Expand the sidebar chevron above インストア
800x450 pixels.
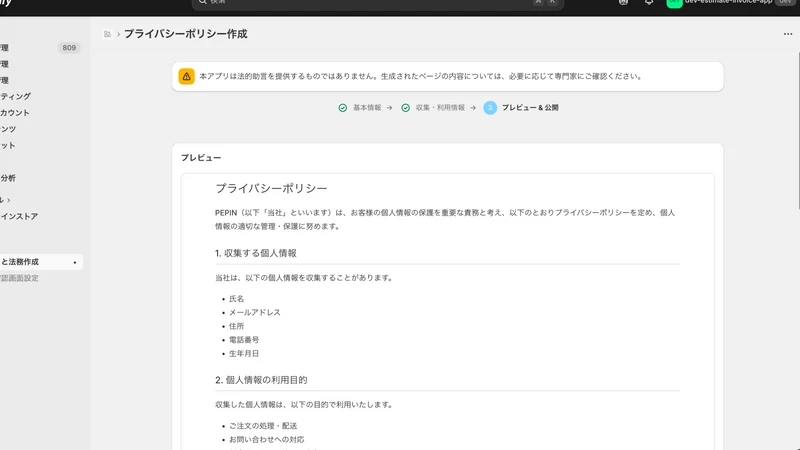point(8,200)
